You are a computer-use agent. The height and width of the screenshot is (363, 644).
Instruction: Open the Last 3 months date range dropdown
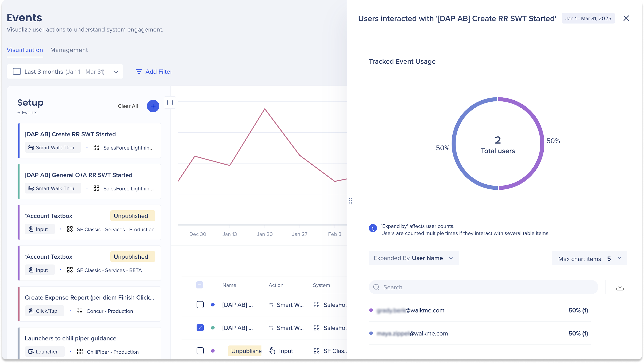click(x=65, y=71)
